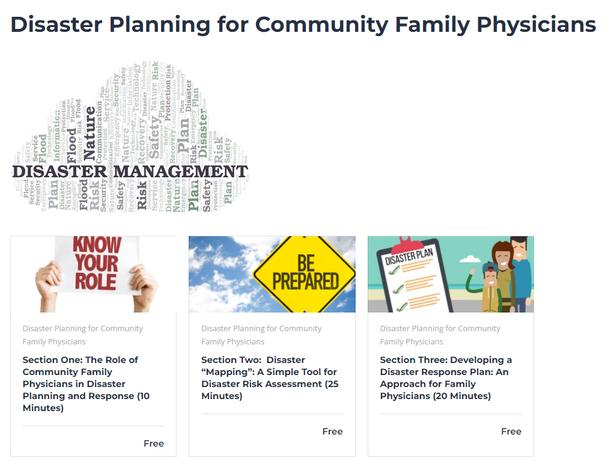The image size is (605, 476).
Task: Click the Disaster Plan checklist clipboard graphic
Action: tap(414, 275)
